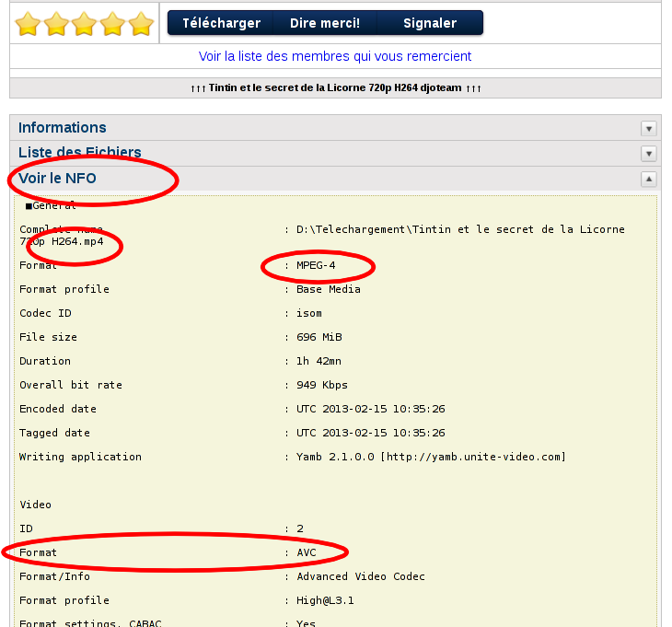The height and width of the screenshot is (627, 672).
Task: Click the Duration label
Action: (x=45, y=361)
